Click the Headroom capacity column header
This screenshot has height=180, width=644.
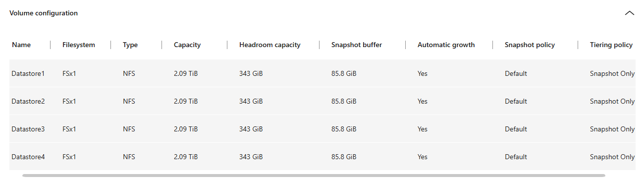point(270,45)
